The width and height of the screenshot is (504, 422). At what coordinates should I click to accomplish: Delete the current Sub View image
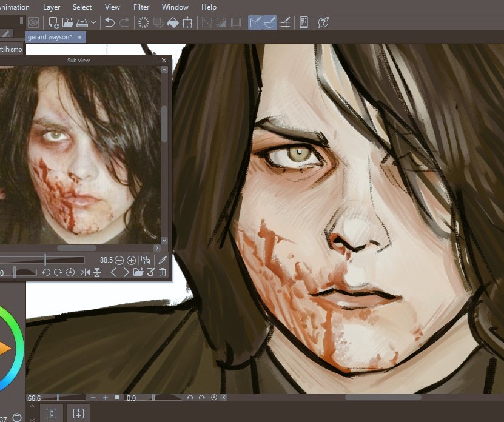(163, 273)
